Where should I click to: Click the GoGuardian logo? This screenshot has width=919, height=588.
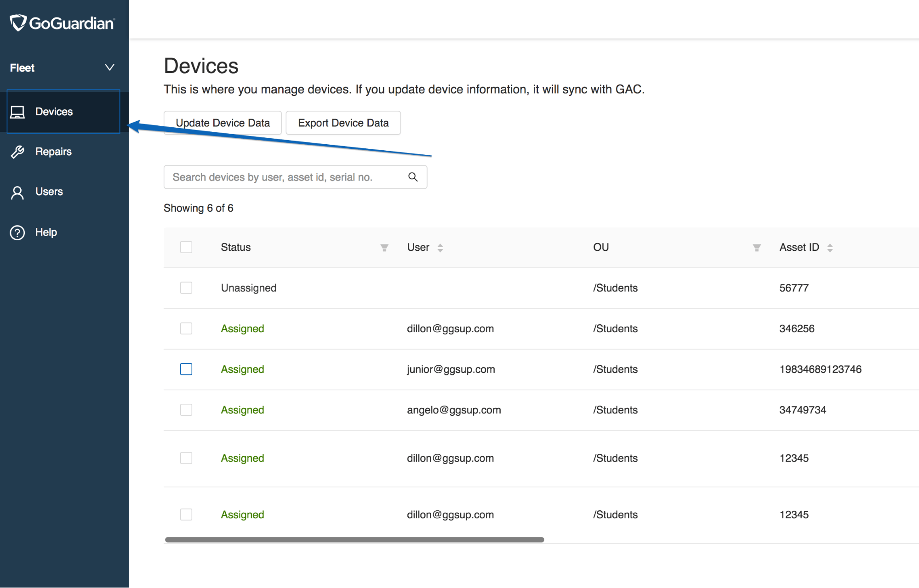(x=62, y=23)
